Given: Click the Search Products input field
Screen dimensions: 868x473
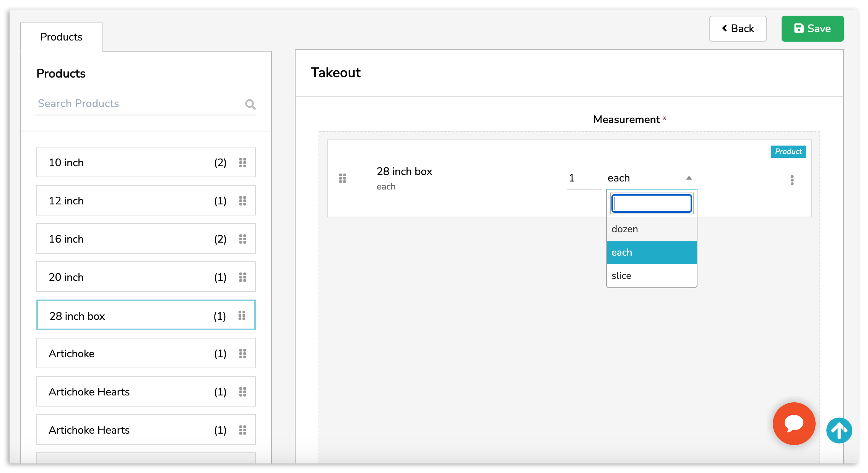Looking at the screenshot, I should [147, 104].
